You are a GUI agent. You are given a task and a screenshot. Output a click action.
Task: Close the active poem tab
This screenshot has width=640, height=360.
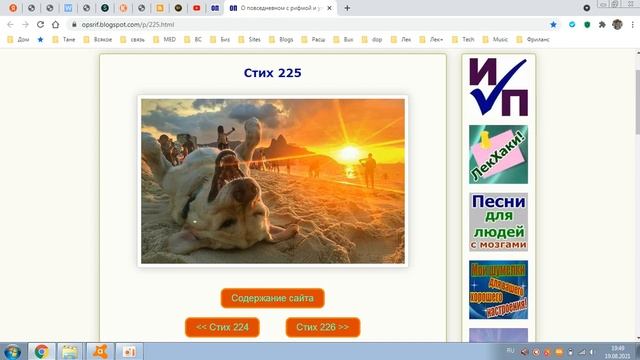tap(329, 8)
